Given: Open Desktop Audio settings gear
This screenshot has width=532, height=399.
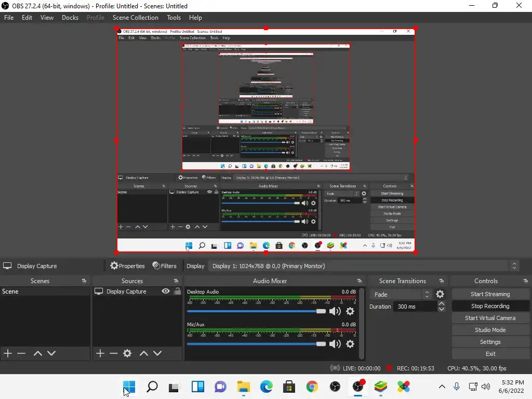Looking at the screenshot, I should click(350, 311).
